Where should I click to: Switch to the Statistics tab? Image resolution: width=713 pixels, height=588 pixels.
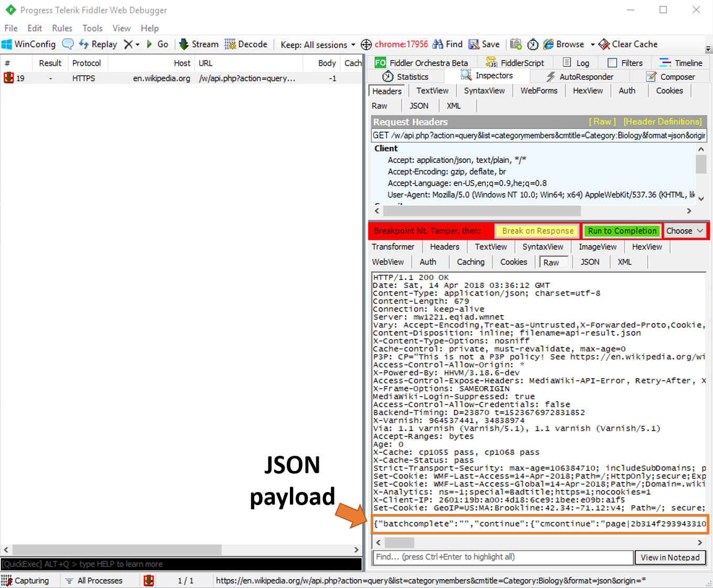406,76
